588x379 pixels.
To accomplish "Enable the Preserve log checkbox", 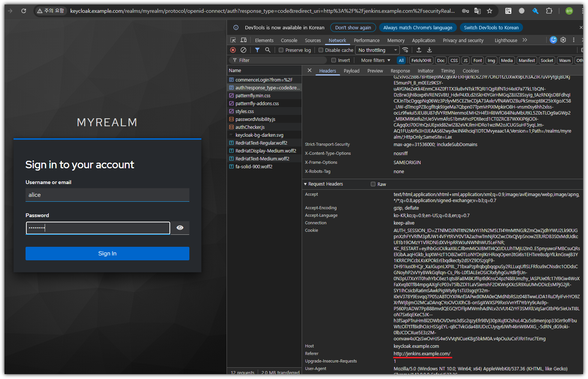I will point(281,50).
